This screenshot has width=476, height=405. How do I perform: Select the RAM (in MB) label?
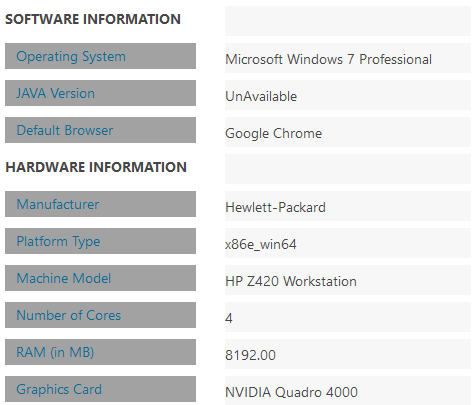(55, 352)
